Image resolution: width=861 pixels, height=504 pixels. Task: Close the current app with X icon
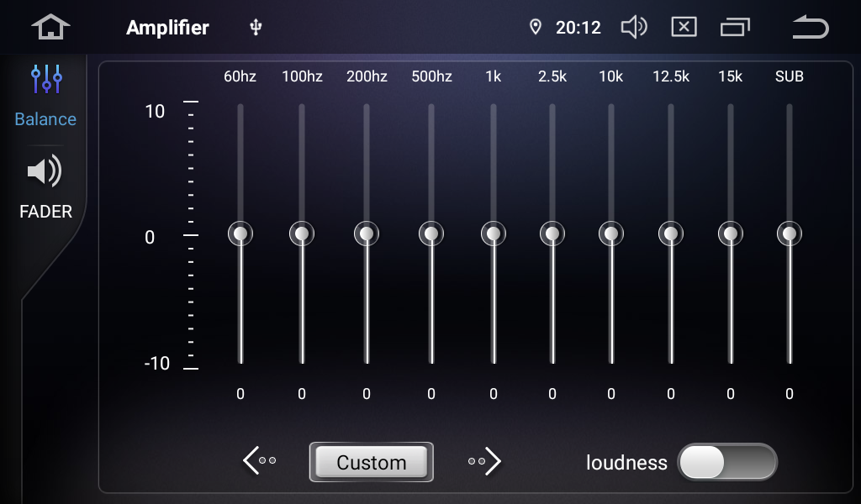pos(684,28)
